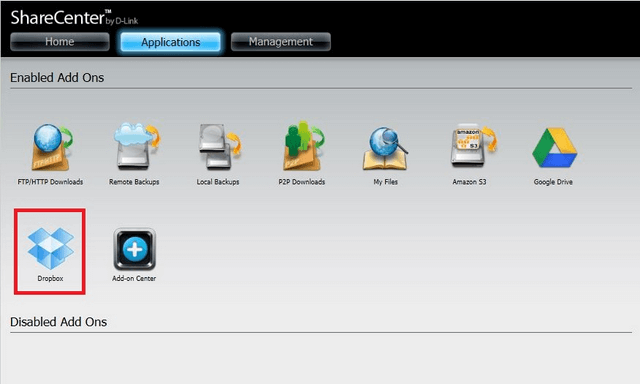
Task: Select the Applications tab
Action: (x=171, y=42)
